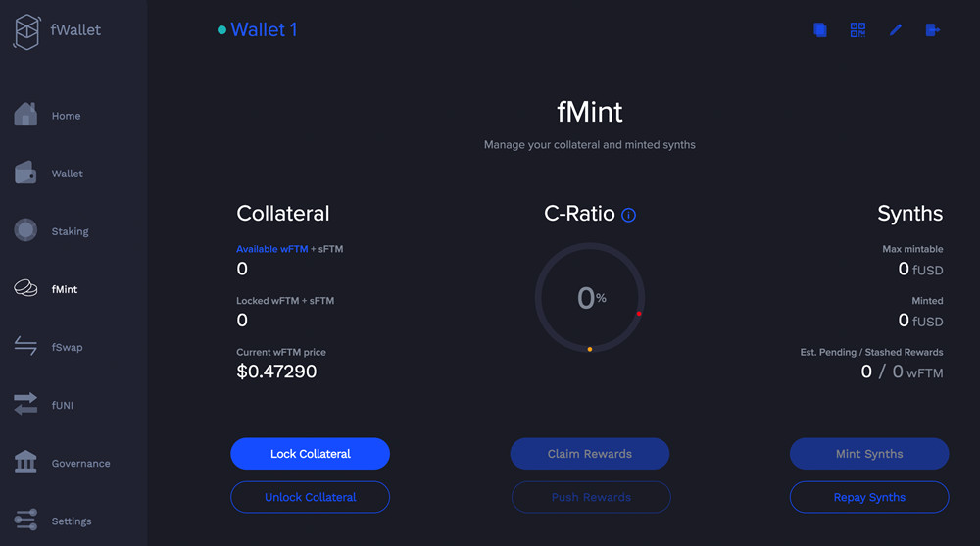Copy wallet address with copy icon
Viewport: 980px width, 546px height.
coord(820,29)
